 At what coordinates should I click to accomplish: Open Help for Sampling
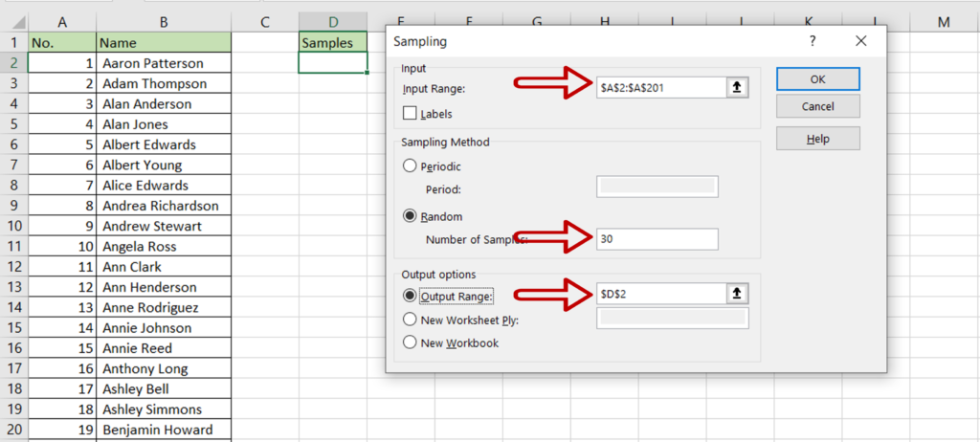[818, 138]
